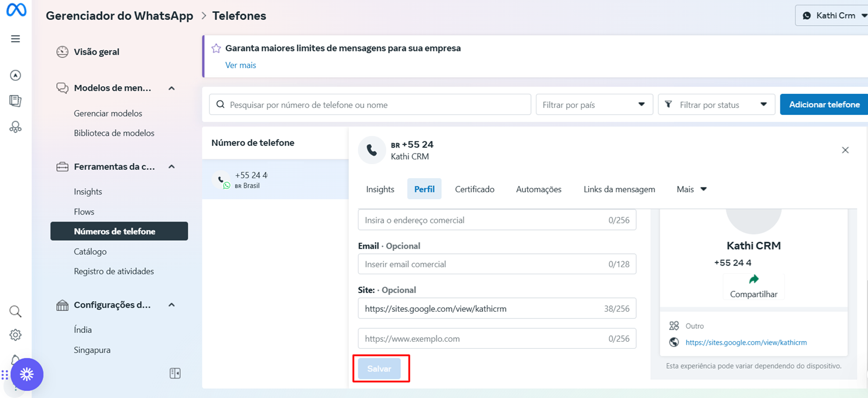Click the purple floating snowflake button
The width and height of the screenshot is (868, 398).
(x=27, y=375)
